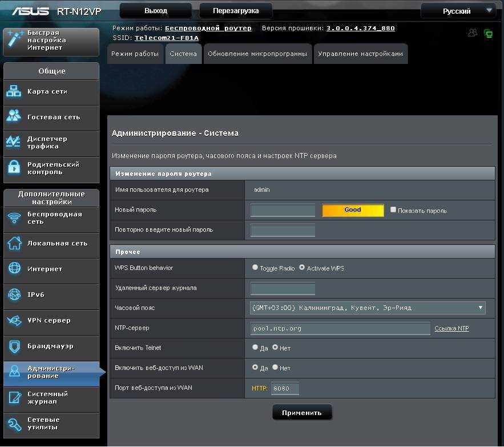Click the Карта сети network map icon

[14, 91]
